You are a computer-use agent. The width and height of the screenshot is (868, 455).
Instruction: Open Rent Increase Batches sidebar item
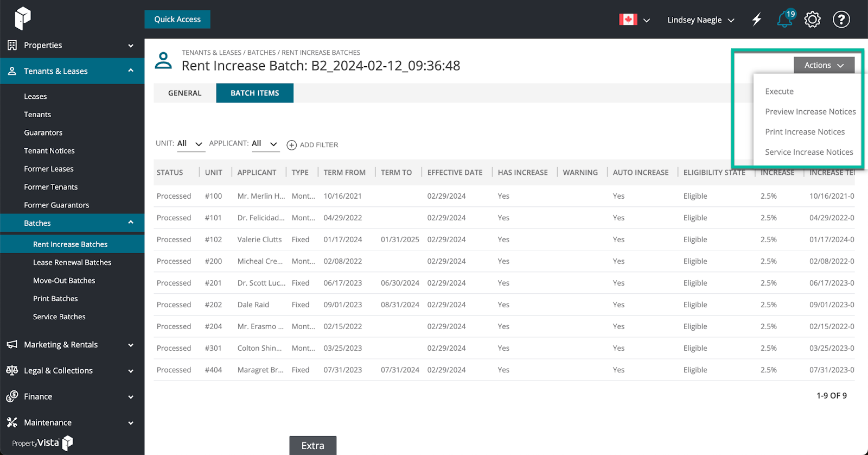click(71, 244)
